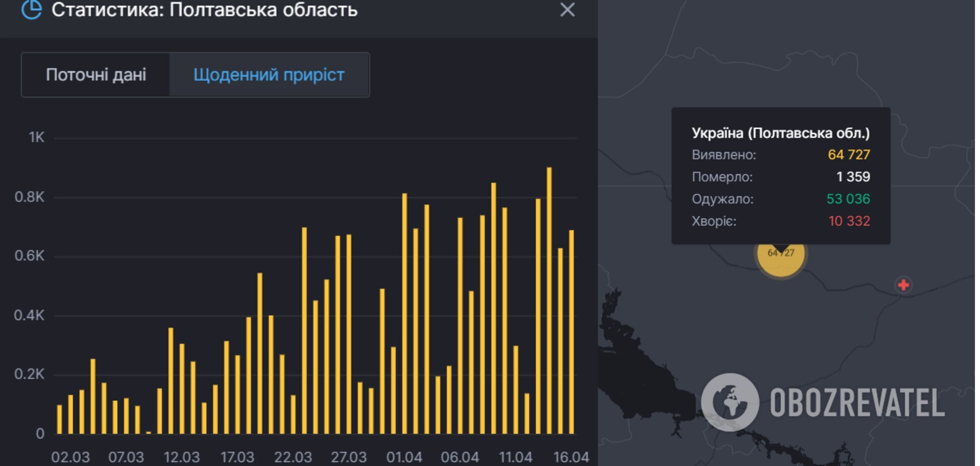Click the red cross map marker
Screen dimensions: 980x466
(903, 285)
